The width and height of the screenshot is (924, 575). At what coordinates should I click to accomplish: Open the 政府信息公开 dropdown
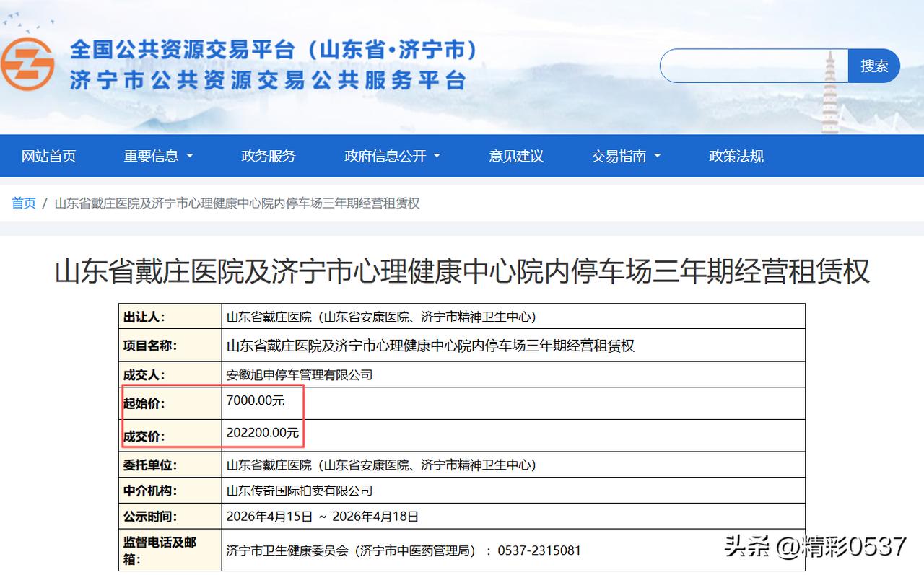[392, 156]
